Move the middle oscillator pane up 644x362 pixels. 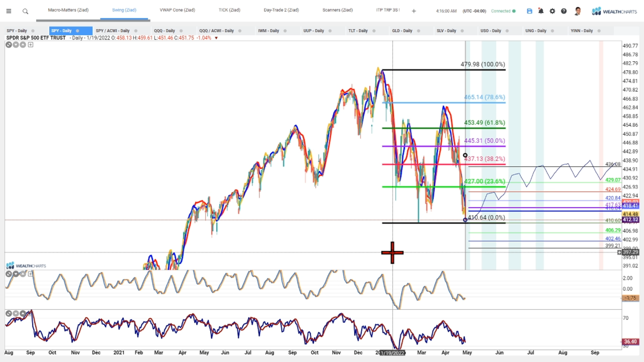pos(23,274)
